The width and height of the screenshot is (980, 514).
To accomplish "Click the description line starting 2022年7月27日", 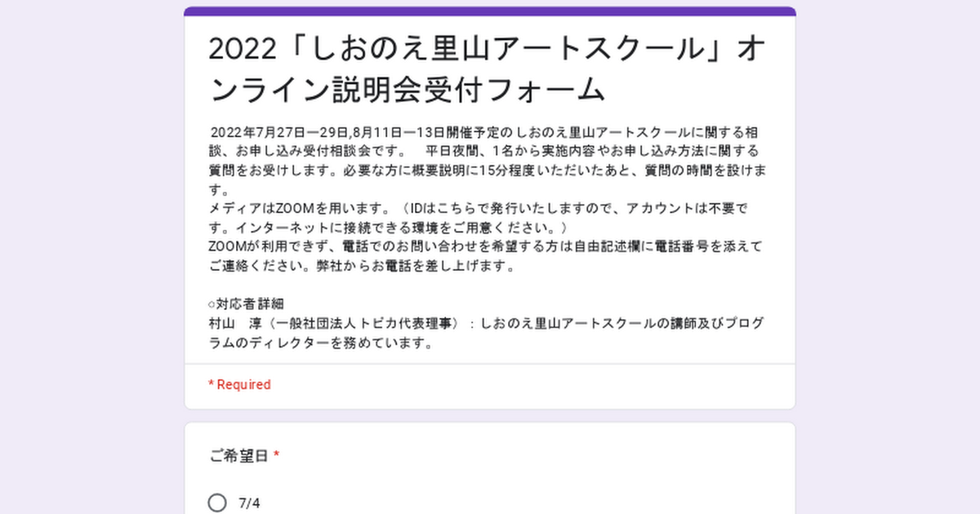I will point(488,132).
